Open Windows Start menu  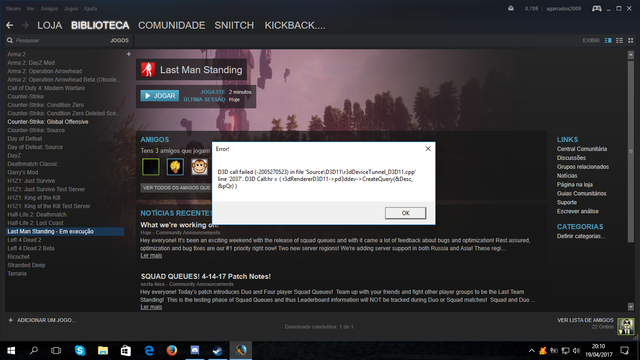[11, 350]
